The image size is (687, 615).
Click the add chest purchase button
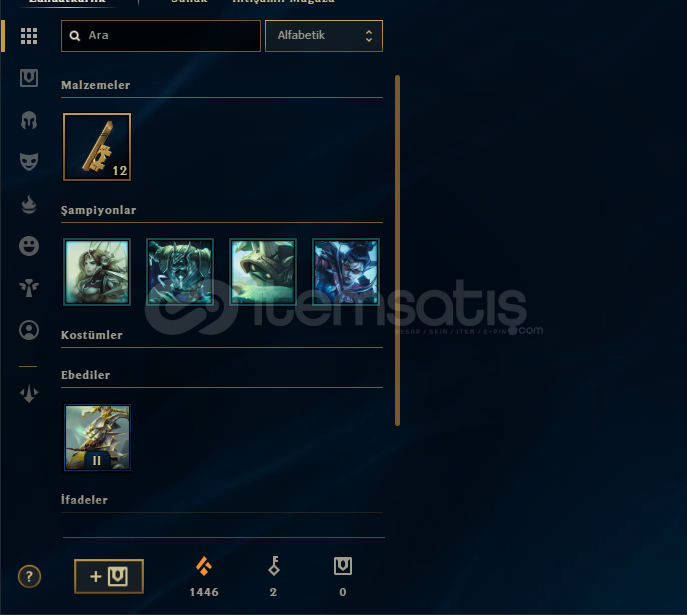pos(109,576)
